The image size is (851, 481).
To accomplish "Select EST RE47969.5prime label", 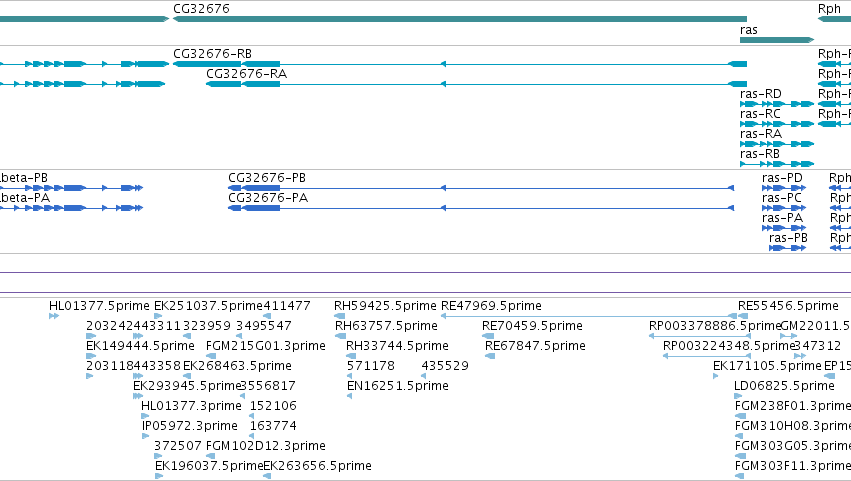I will (491, 306).
